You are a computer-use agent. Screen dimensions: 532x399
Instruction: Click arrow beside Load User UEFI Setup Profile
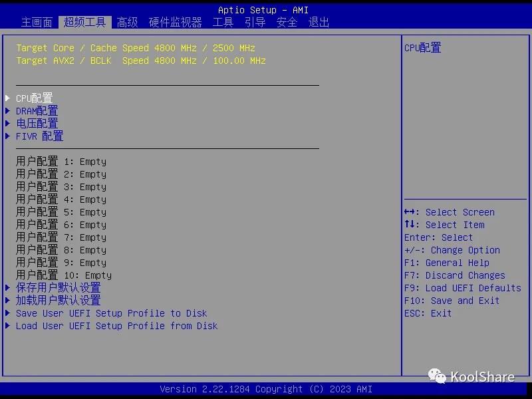tap(8, 326)
